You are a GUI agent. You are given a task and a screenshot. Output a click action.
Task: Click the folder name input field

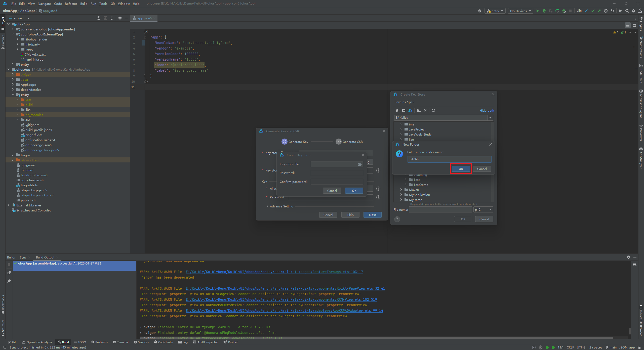coord(449,159)
